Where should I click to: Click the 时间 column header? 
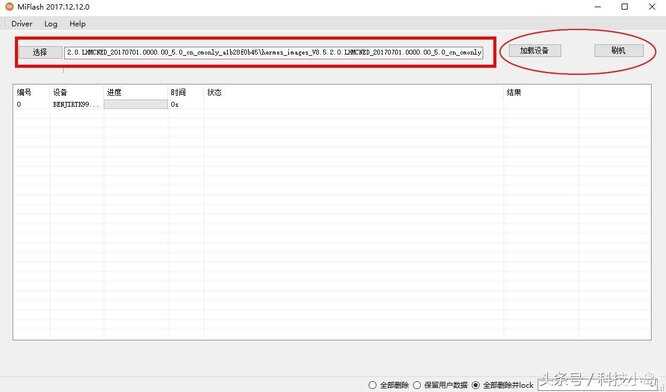click(x=178, y=92)
